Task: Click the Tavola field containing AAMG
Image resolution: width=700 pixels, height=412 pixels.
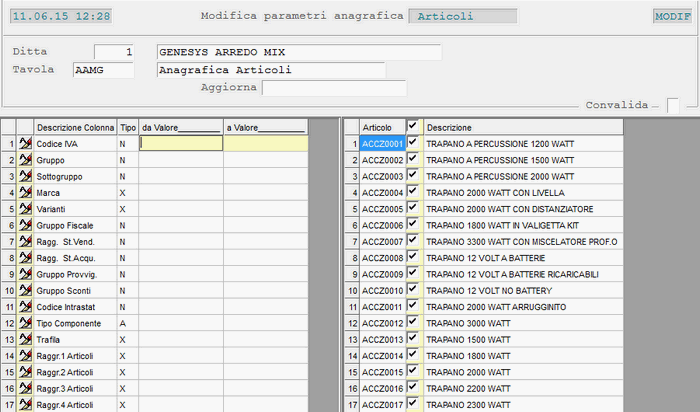Action: (x=103, y=70)
